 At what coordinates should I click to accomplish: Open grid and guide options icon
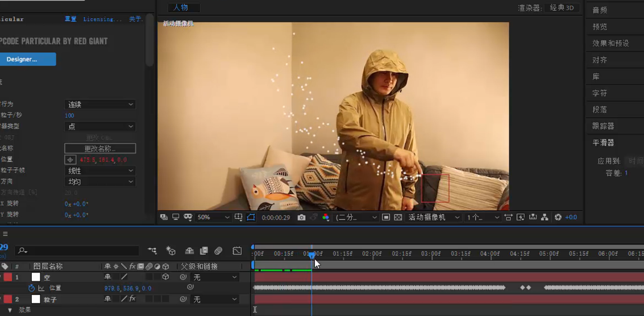point(238,217)
